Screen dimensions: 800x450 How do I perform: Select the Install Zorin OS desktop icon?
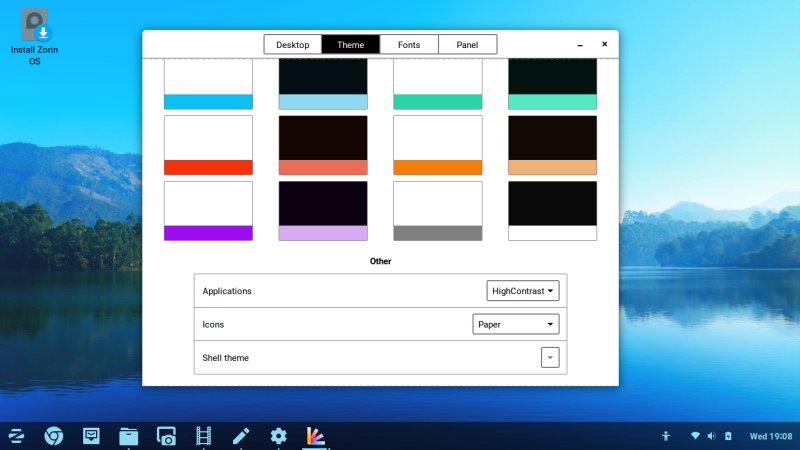[x=34, y=37]
